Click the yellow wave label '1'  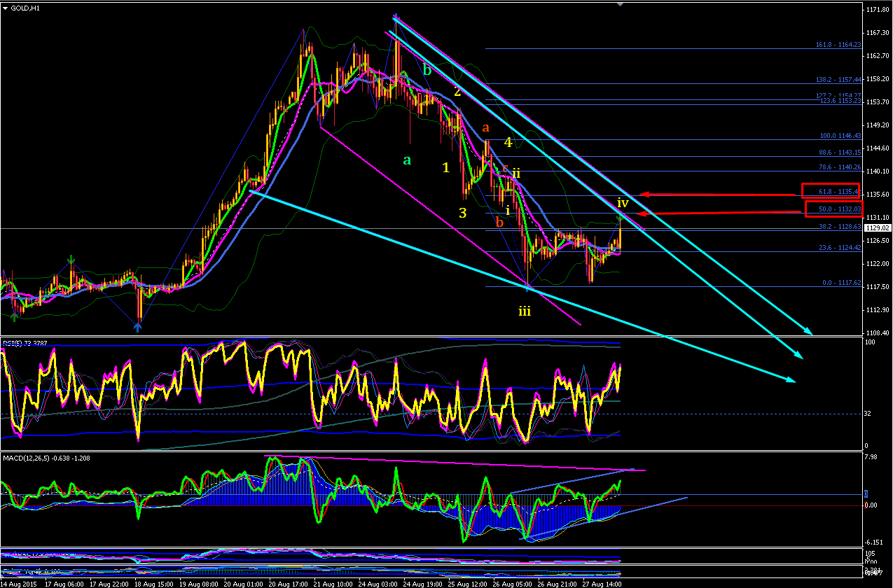pos(445,167)
